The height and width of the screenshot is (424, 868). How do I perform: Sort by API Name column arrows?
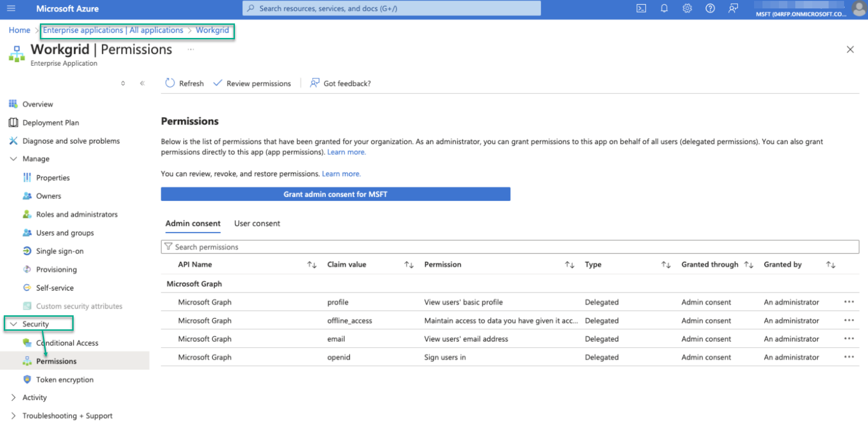(312, 265)
